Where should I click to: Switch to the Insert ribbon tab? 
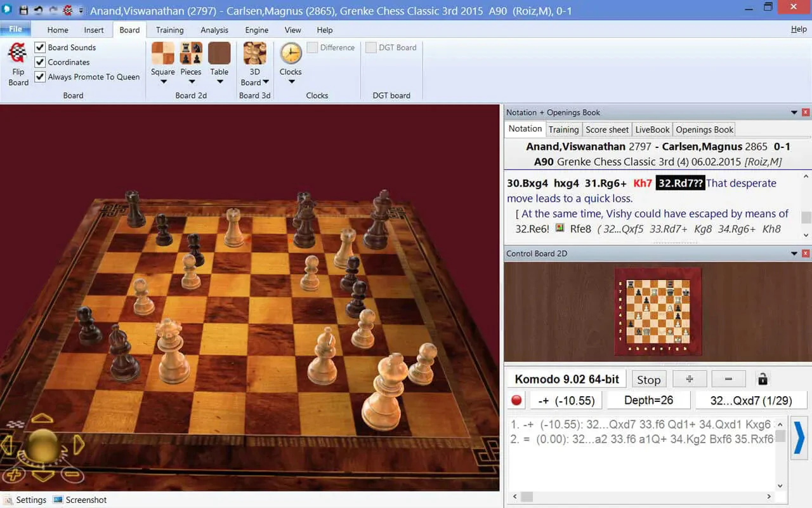point(94,30)
